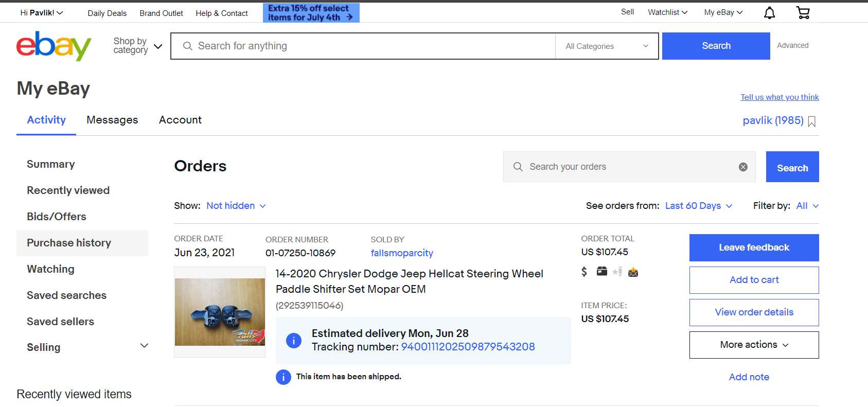Click the greyed feedback-left status icon
The height and width of the screenshot is (407, 868).
tap(617, 272)
